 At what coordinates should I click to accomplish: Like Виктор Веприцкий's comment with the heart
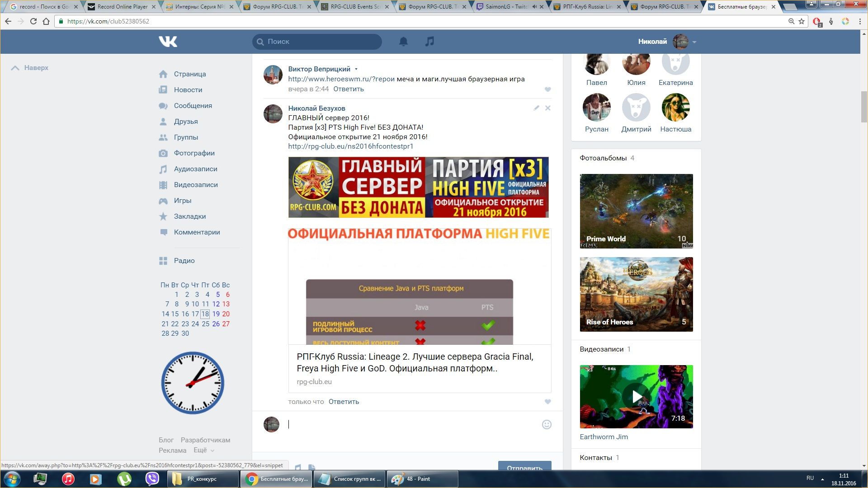(x=547, y=89)
